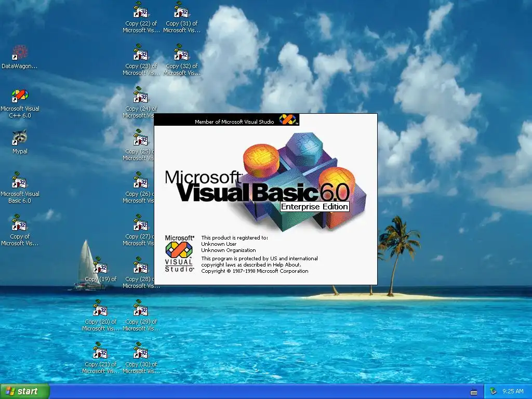This screenshot has height=399, width=532.
Task: Open the DataWagon desktop shortcut
Action: point(20,57)
